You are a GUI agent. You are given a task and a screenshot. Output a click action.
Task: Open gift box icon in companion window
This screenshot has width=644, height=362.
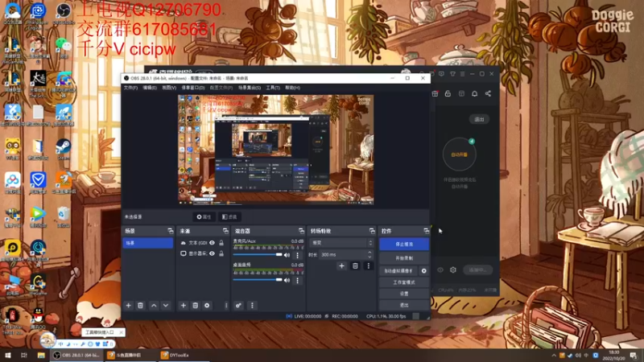[x=435, y=93]
